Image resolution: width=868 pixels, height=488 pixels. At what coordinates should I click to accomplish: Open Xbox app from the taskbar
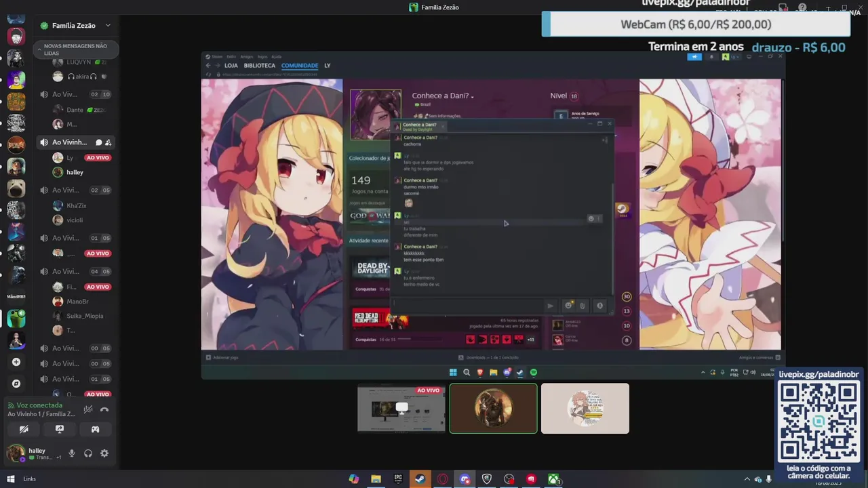click(554, 479)
